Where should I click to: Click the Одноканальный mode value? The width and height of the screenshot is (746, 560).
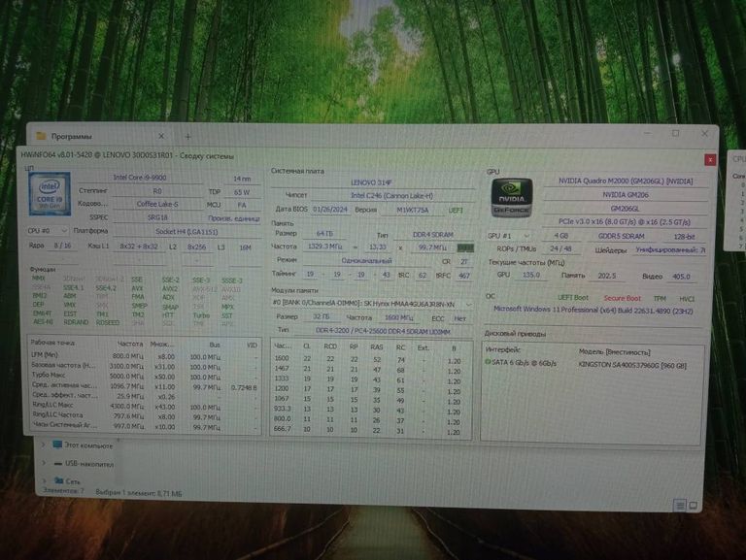coord(367,260)
